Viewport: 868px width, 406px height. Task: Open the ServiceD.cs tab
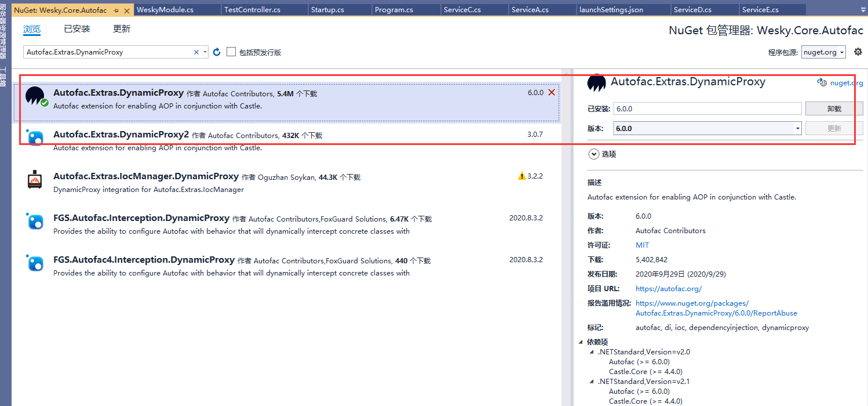click(705, 10)
